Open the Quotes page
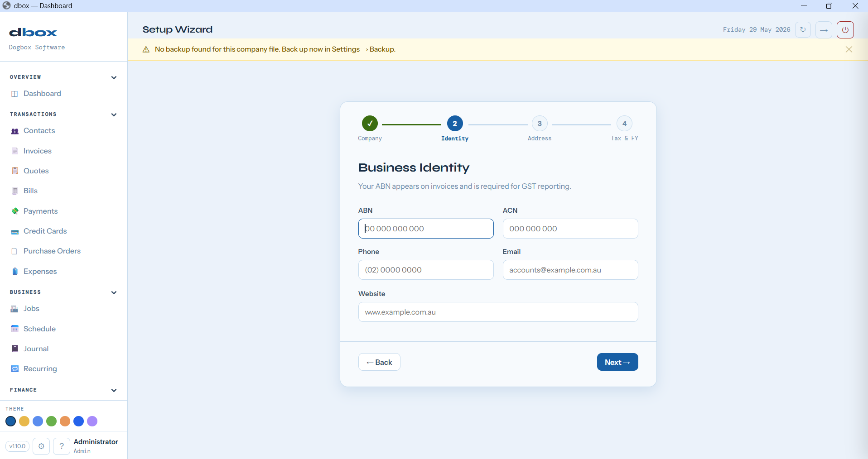This screenshot has width=868, height=459. tap(36, 171)
